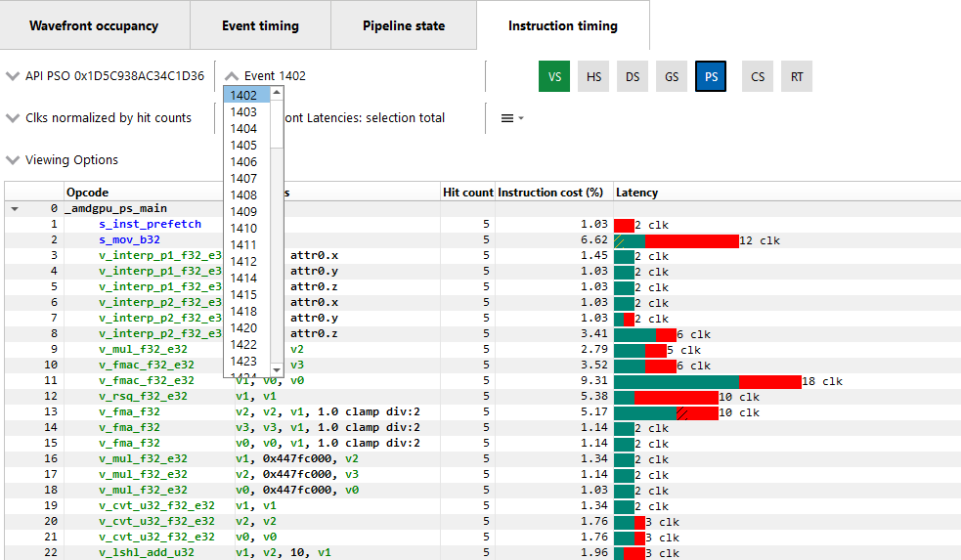961x560 pixels.
Task: Switch to the Wavefront occupancy tab
Action: click(x=94, y=26)
